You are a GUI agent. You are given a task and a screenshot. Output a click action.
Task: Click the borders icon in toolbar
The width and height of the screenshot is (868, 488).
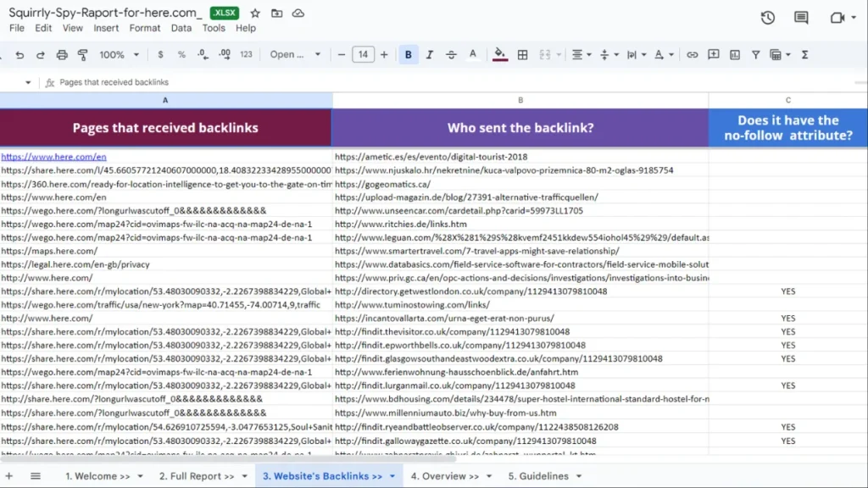coord(523,55)
